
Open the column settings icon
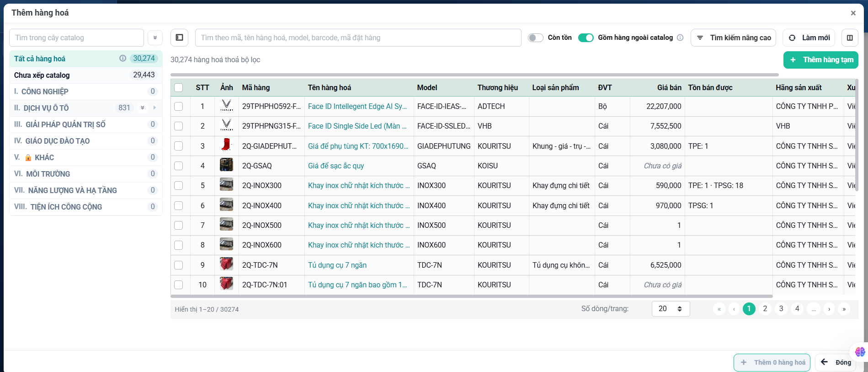tap(850, 38)
